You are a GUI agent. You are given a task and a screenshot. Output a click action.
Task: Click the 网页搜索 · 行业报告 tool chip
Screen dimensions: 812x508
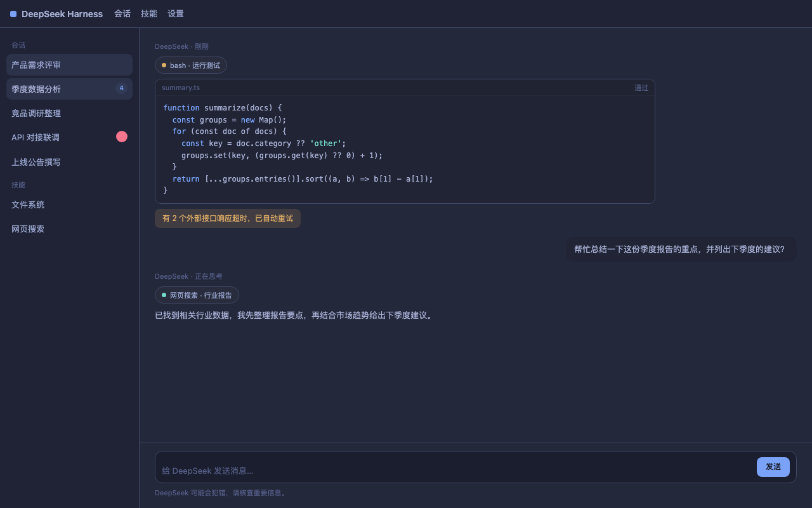[197, 295]
